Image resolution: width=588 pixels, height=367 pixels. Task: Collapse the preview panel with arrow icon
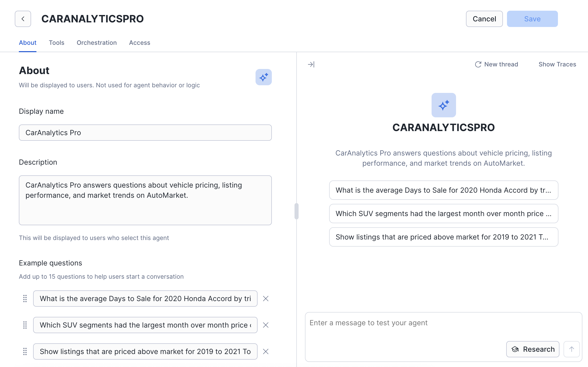pyautogui.click(x=311, y=64)
